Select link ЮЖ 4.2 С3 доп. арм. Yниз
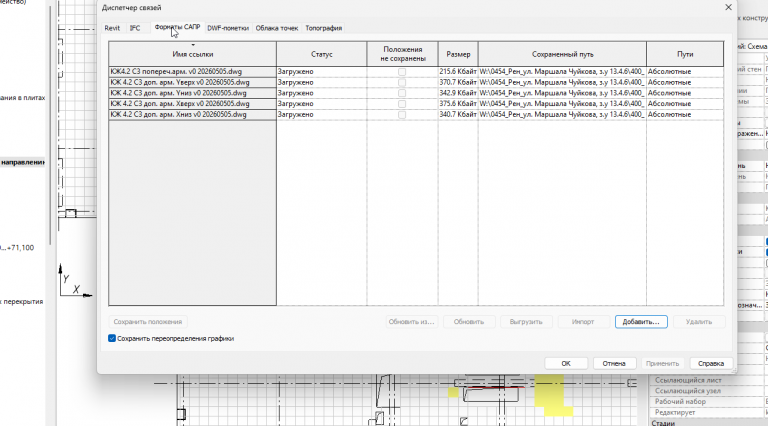This screenshot has height=426, width=768. [x=192, y=93]
